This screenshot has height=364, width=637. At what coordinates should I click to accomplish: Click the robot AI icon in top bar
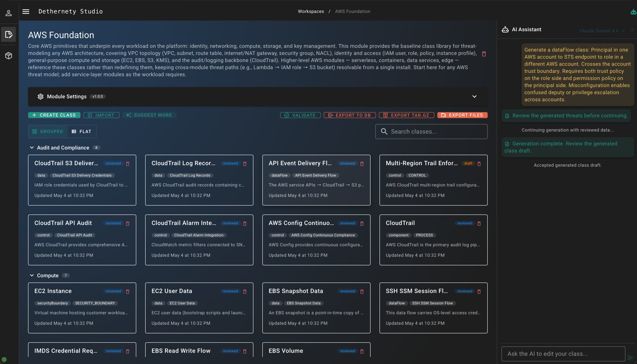click(633, 12)
